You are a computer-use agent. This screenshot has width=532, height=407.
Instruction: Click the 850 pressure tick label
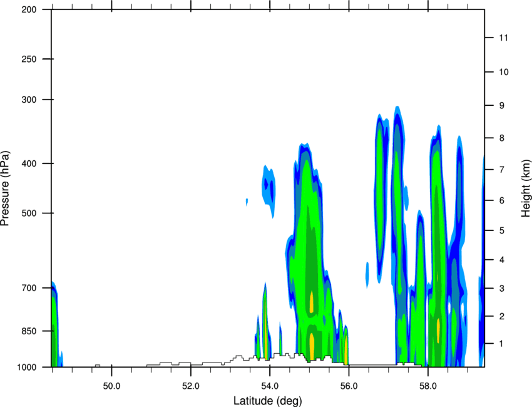[x=29, y=331]
